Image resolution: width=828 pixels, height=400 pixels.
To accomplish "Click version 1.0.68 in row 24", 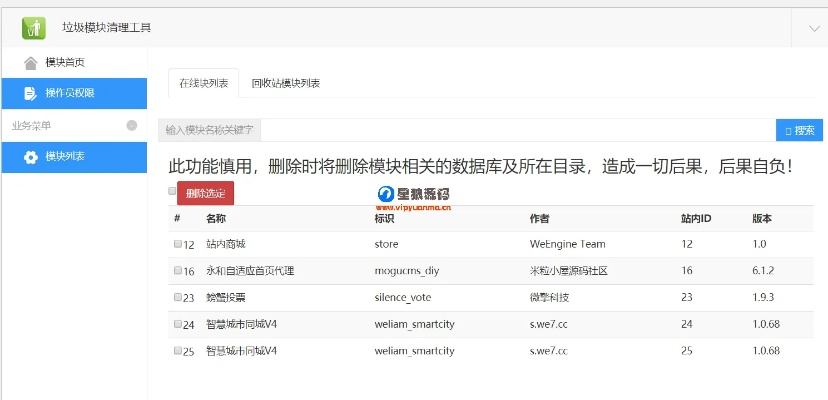I will click(x=766, y=324).
